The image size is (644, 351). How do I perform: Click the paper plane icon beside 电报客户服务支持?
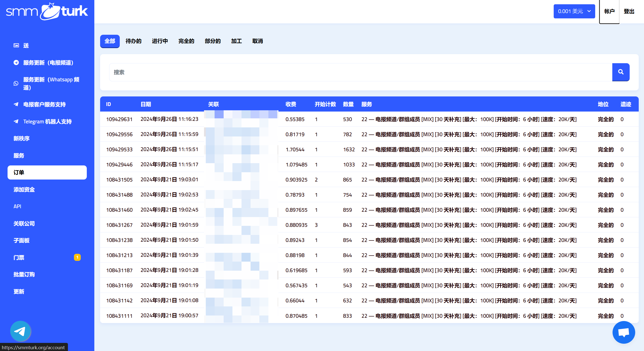coord(16,104)
